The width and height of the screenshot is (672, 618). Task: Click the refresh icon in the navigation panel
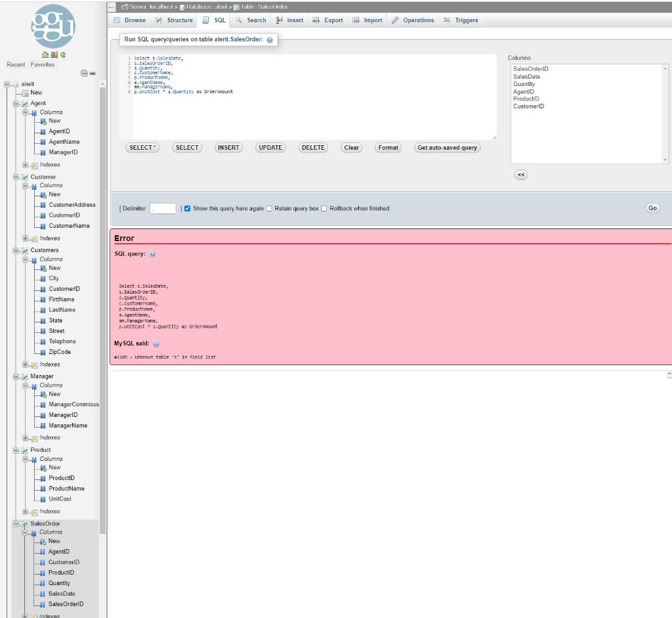click(63, 55)
